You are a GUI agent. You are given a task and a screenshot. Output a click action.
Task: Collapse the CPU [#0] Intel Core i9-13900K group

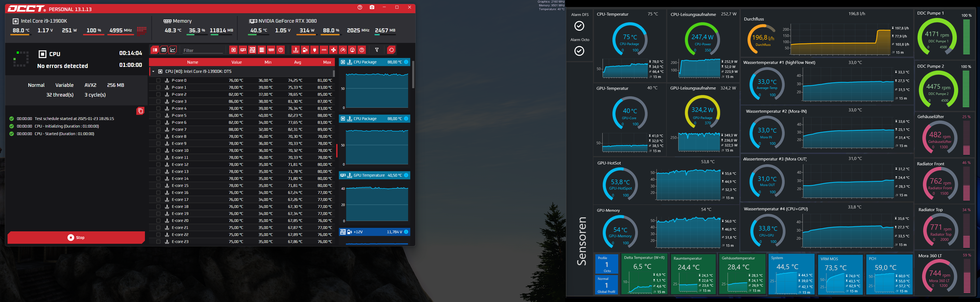point(153,71)
